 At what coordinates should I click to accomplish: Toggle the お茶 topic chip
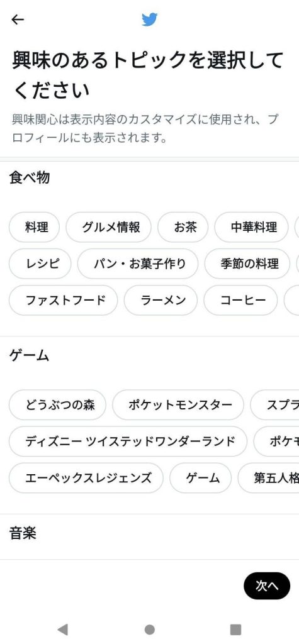click(x=183, y=227)
